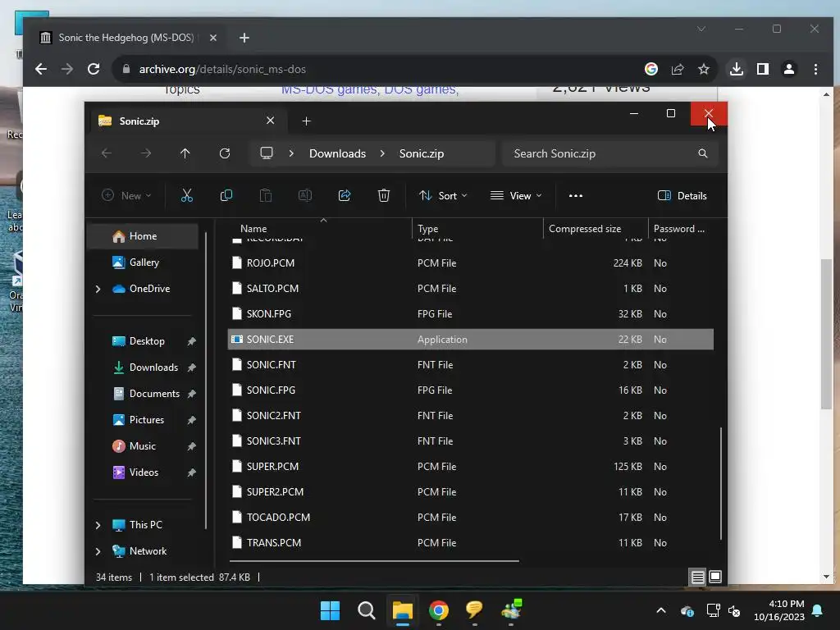This screenshot has height=630, width=840.
Task: Expand the OneDrive tree node
Action: [x=98, y=289]
